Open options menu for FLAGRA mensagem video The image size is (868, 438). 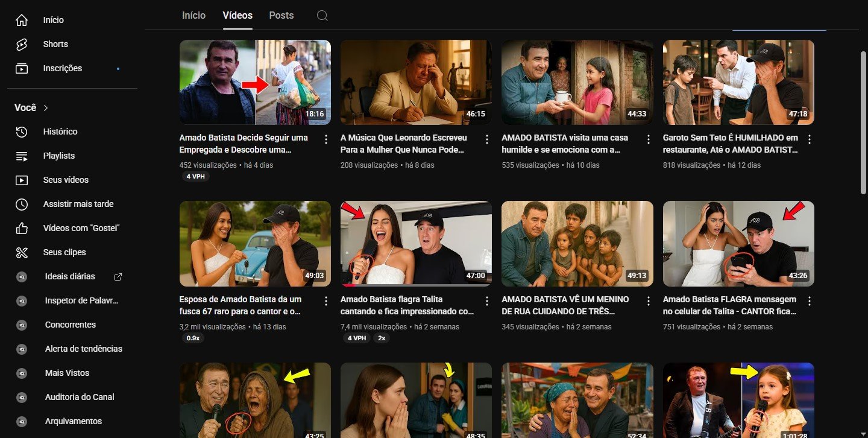(x=810, y=301)
